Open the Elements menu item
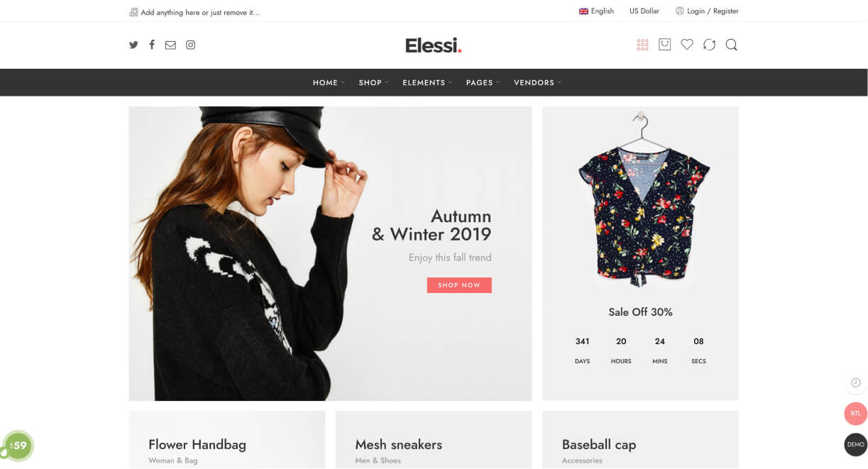The width and height of the screenshot is (868, 469). click(427, 83)
